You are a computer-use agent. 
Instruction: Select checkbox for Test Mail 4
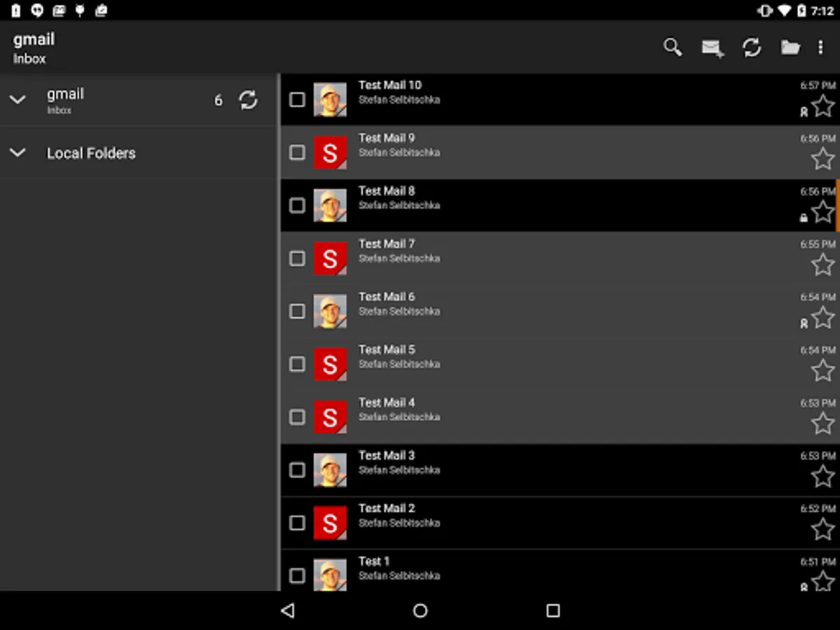(297, 417)
